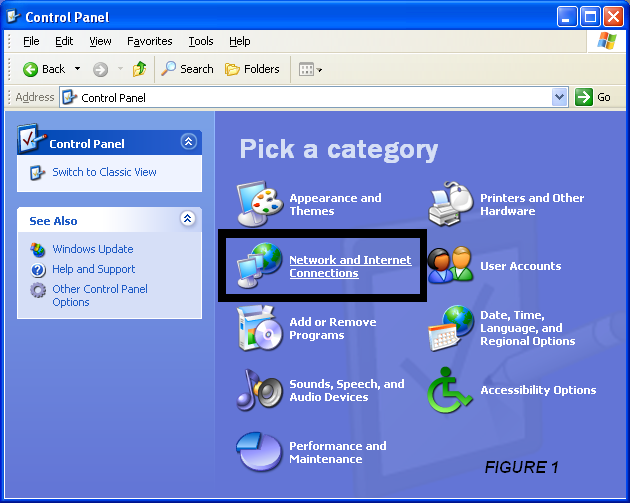The image size is (630, 503).
Task: Click the Network and Internet Connections link
Action: [350, 266]
